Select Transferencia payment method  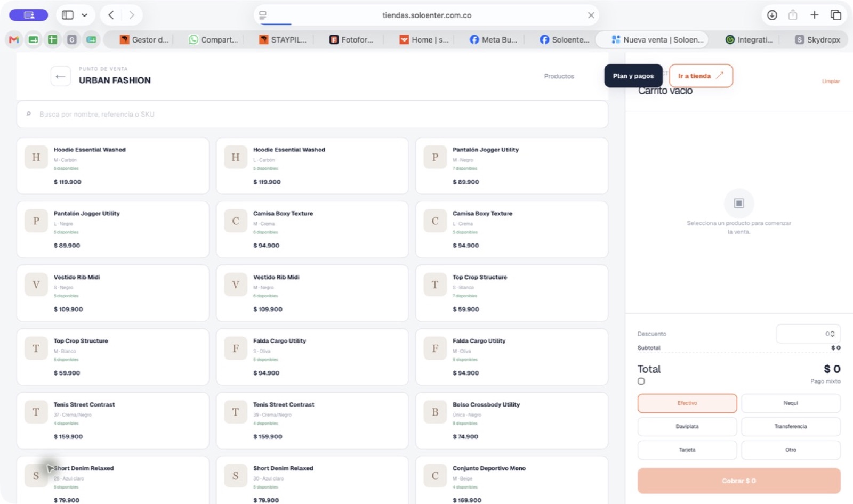(791, 427)
